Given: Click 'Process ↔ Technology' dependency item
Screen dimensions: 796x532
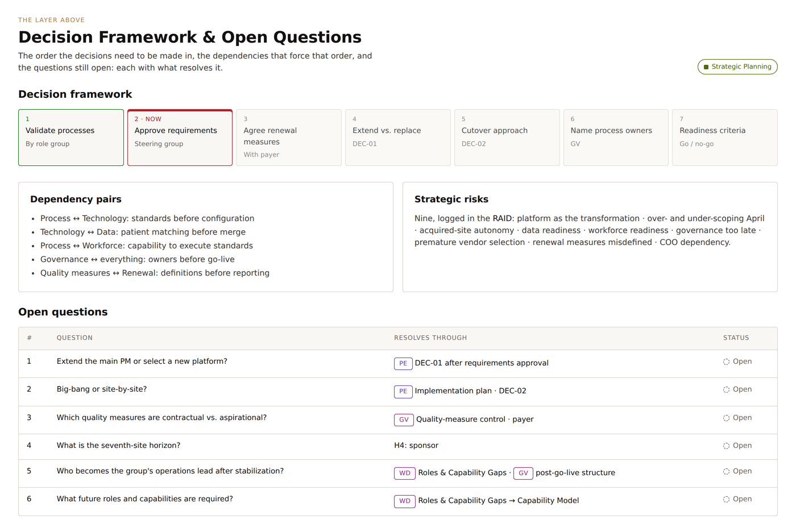Looking at the screenshot, I should pos(147,218).
